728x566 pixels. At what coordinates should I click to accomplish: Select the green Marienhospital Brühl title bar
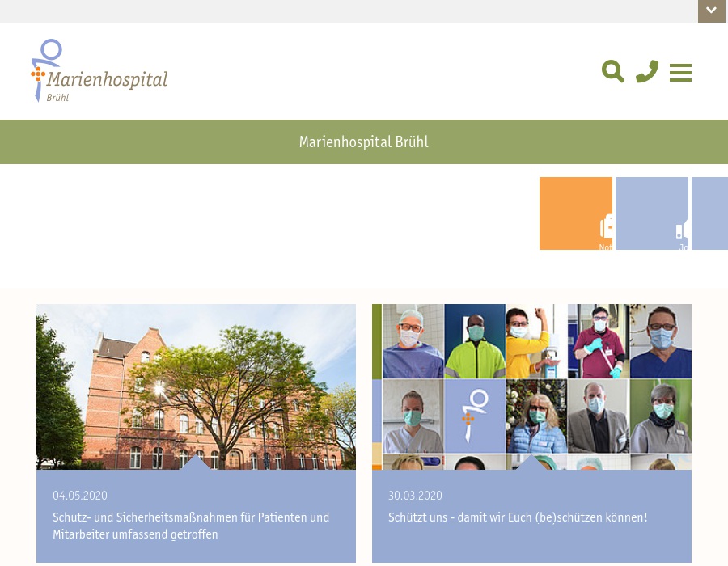tap(364, 142)
